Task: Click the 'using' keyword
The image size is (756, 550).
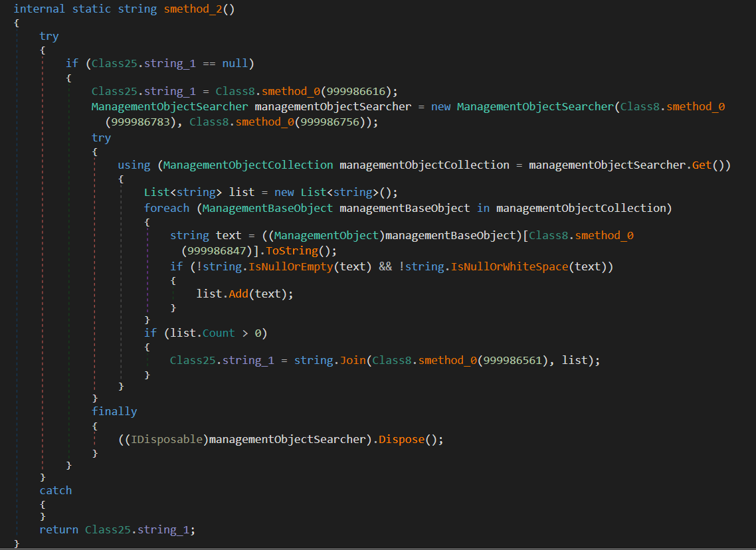Action: [134, 165]
